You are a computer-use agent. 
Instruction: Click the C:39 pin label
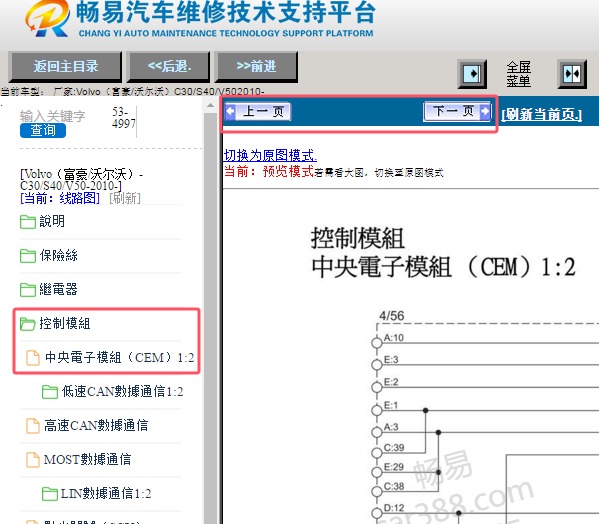[394, 447]
